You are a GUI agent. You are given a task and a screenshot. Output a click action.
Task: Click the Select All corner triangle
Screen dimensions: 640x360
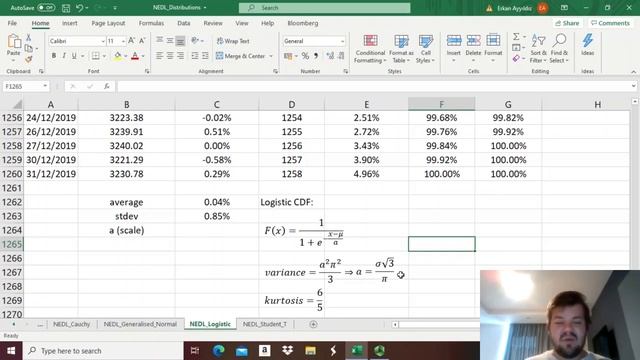(x=16, y=104)
